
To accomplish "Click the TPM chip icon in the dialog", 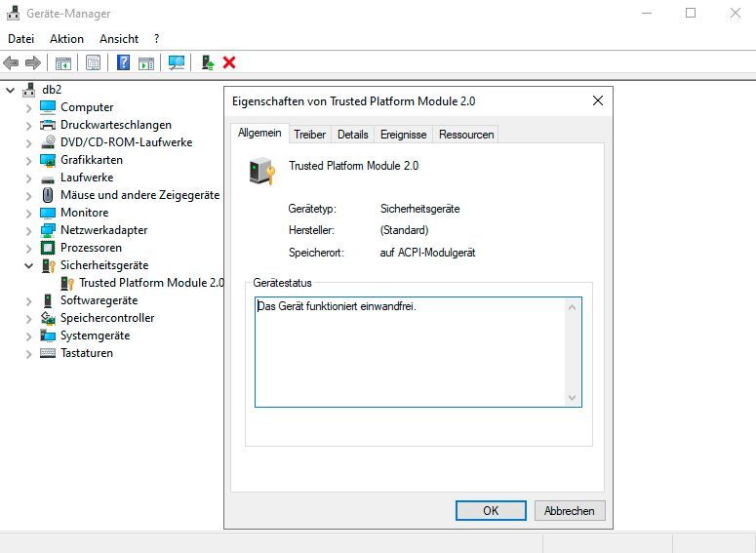I will click(261, 172).
